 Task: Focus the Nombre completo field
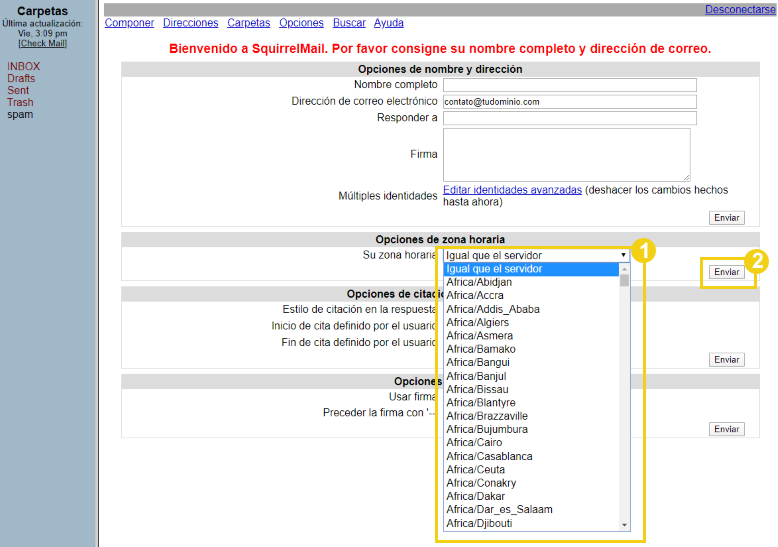(x=570, y=85)
